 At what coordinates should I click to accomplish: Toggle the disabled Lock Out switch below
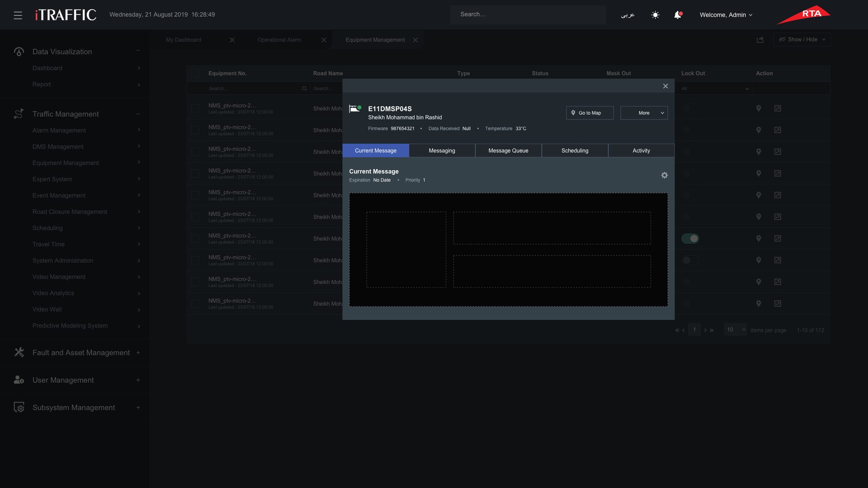[x=690, y=260]
